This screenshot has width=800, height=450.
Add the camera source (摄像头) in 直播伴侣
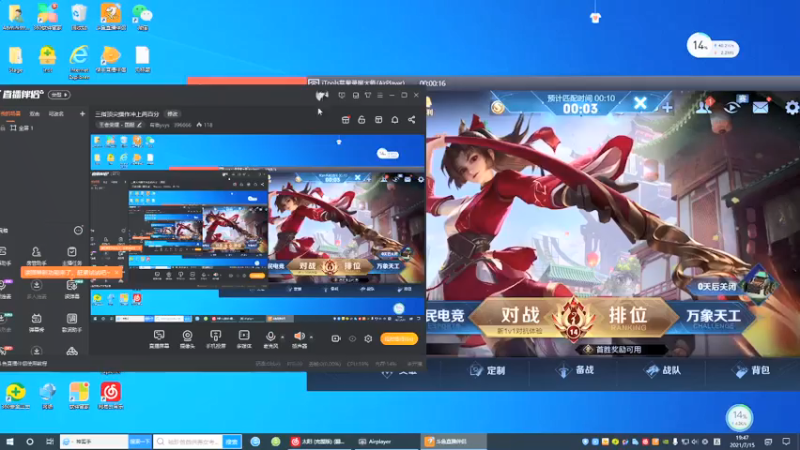click(187, 339)
